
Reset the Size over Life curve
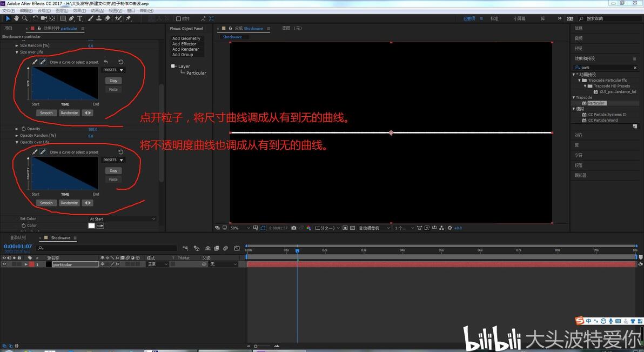[x=121, y=62]
